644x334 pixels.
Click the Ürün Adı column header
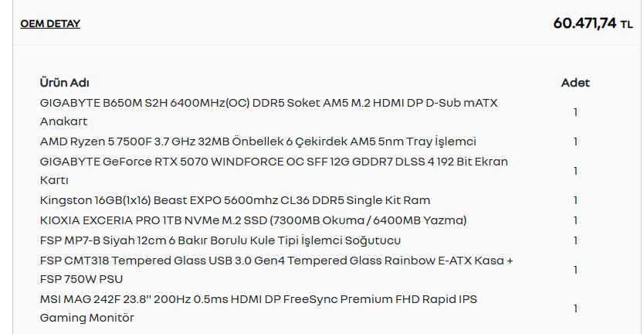pyautogui.click(x=65, y=83)
